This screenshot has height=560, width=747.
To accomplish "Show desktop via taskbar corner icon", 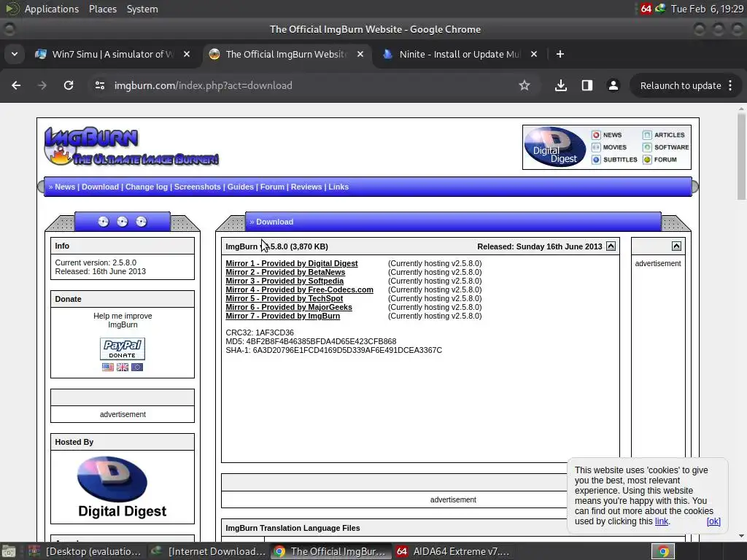I will pyautogui.click(x=9, y=551).
